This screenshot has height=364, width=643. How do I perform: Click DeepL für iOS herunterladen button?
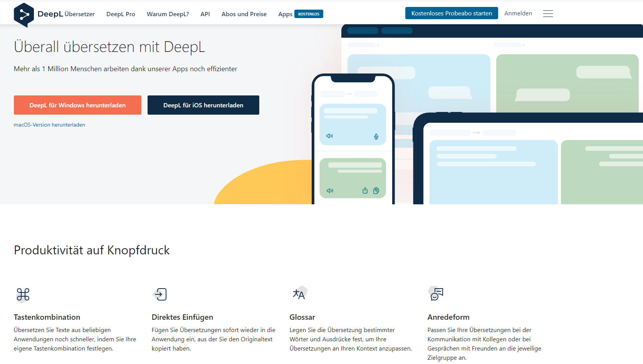tap(203, 105)
